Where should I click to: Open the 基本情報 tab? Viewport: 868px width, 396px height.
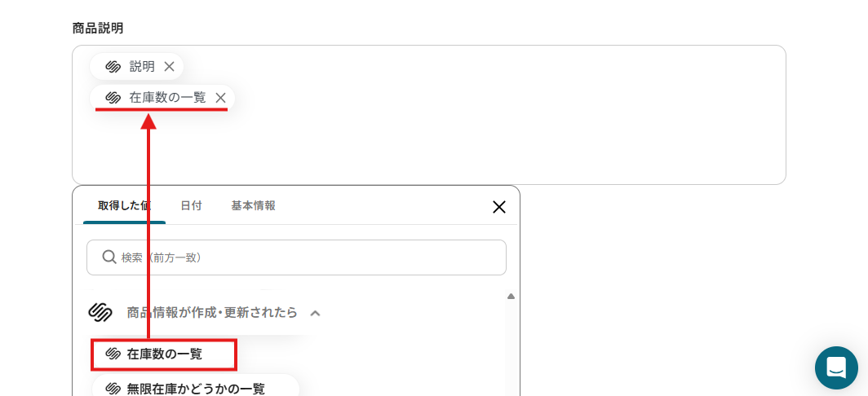(x=253, y=206)
